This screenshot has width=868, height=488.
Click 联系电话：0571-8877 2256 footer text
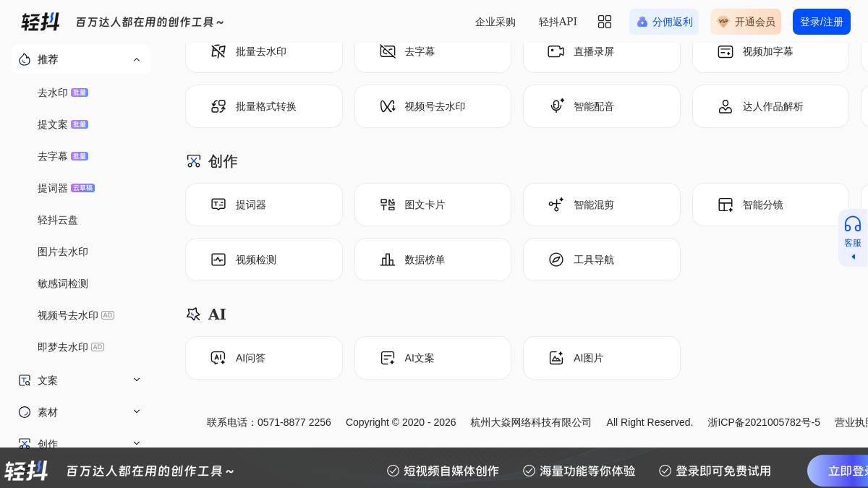[x=269, y=422]
